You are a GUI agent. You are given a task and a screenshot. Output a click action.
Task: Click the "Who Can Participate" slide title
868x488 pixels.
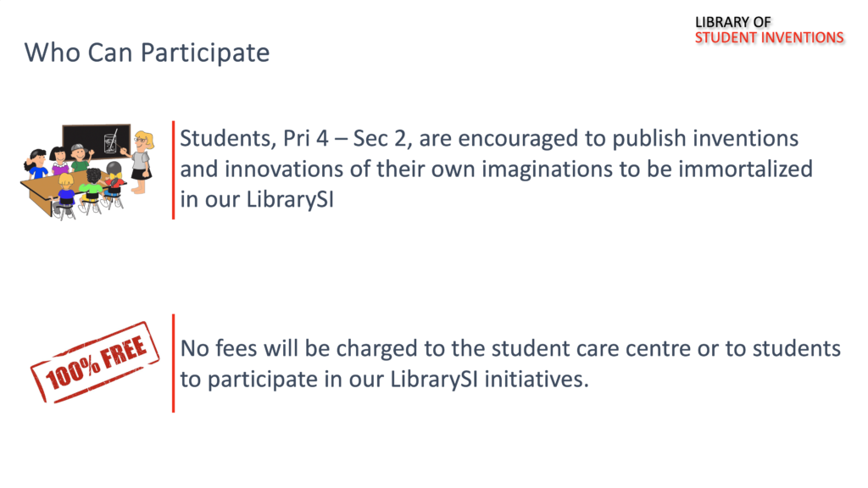click(x=147, y=53)
